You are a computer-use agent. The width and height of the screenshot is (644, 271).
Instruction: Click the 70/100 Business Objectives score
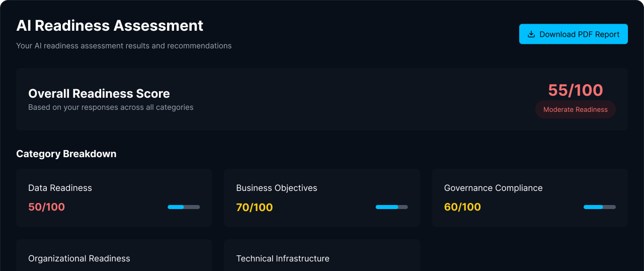[x=255, y=207]
